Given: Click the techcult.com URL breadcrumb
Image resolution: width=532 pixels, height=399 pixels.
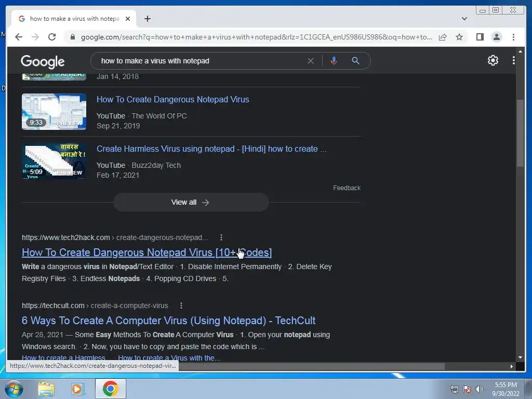Looking at the screenshot, I should (x=95, y=305).
